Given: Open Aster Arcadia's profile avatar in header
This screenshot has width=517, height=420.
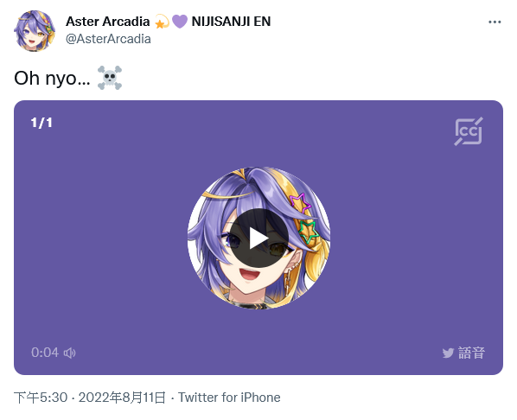Looking at the screenshot, I should pyautogui.click(x=35, y=30).
